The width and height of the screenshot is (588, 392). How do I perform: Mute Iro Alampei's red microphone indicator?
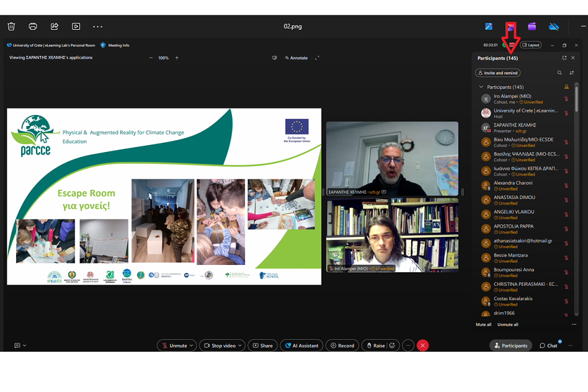pos(566,99)
